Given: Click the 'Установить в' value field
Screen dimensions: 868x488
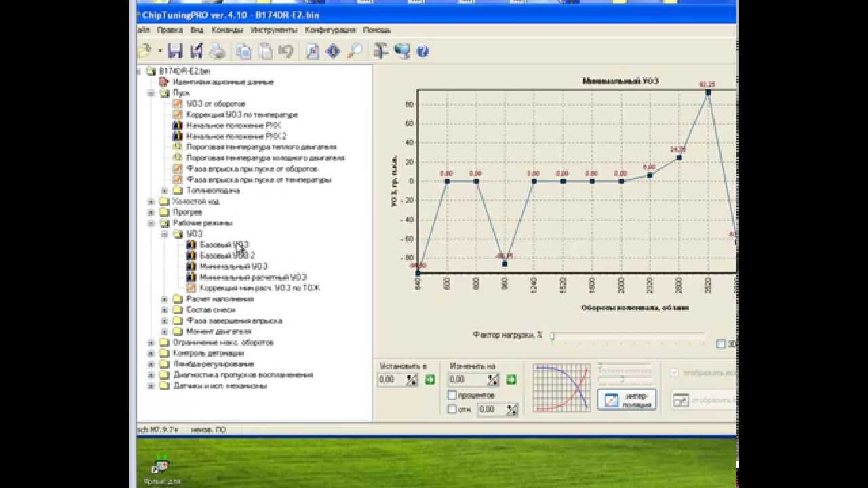Looking at the screenshot, I should pyautogui.click(x=391, y=380).
